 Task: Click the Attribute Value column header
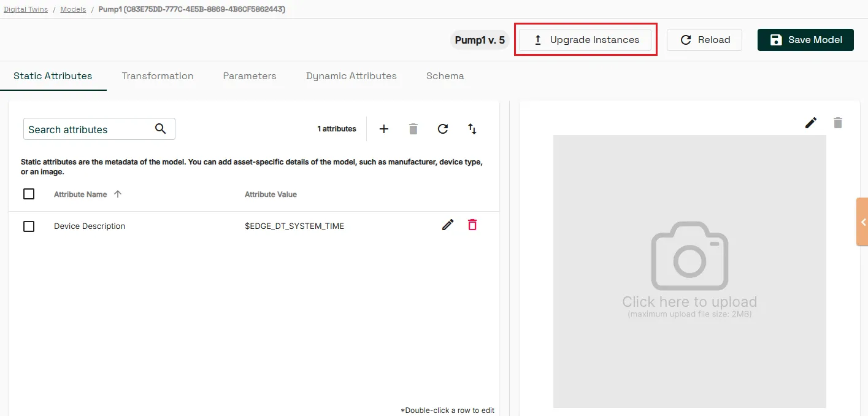(x=271, y=195)
